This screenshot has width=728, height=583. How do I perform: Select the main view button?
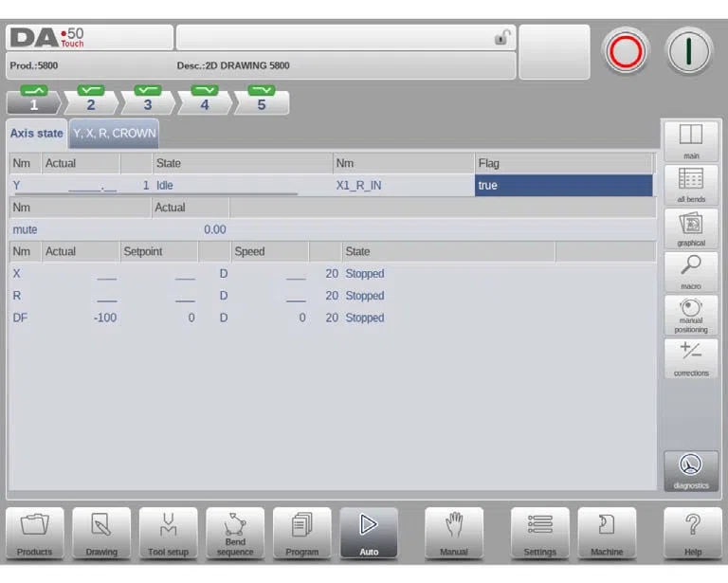(x=691, y=140)
